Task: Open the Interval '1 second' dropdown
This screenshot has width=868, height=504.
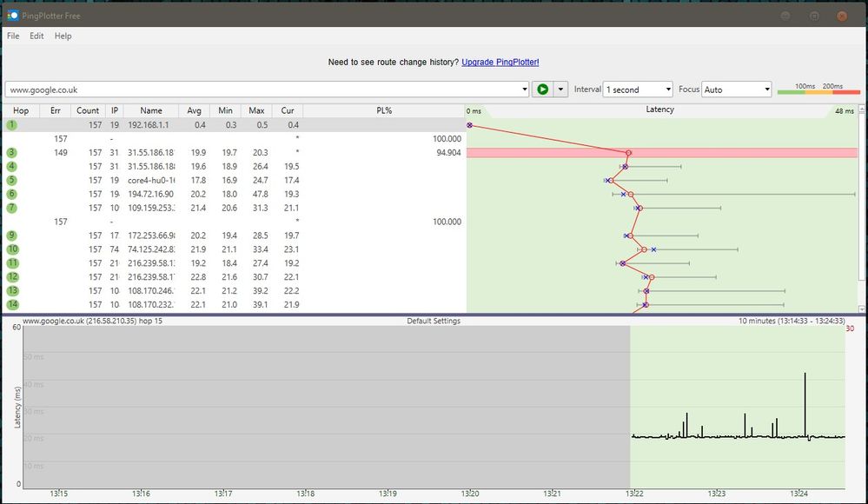Action: pyautogui.click(x=638, y=90)
